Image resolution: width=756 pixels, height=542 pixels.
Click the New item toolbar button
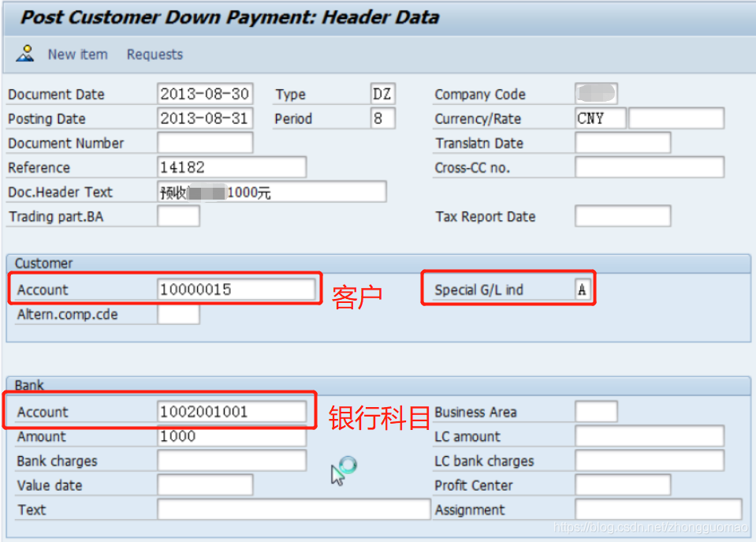(x=77, y=54)
